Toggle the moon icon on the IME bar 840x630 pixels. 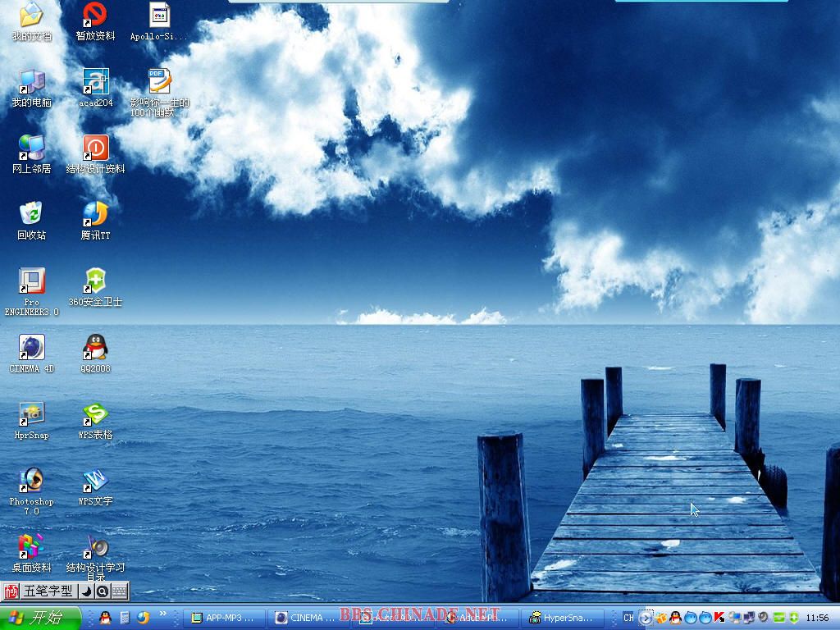86,591
